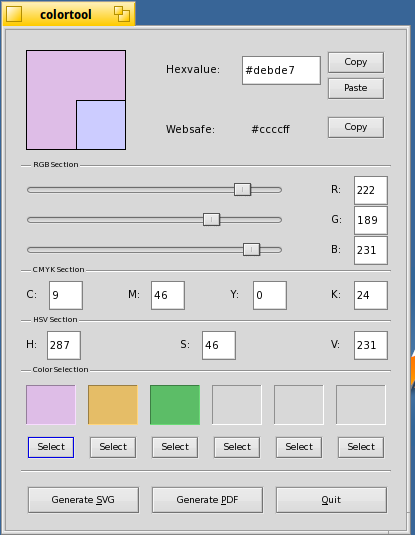Focus the G value field 189

(x=371, y=220)
